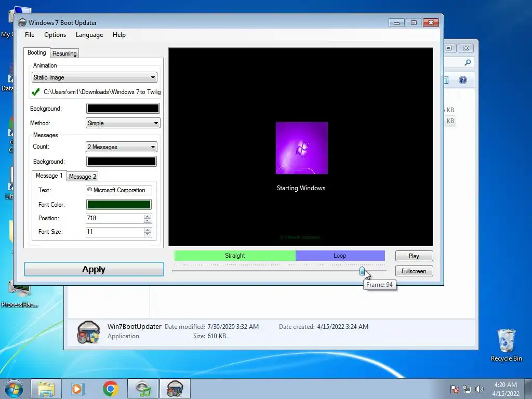Open the green Font Color swatch
The image size is (532, 399).
click(x=119, y=205)
